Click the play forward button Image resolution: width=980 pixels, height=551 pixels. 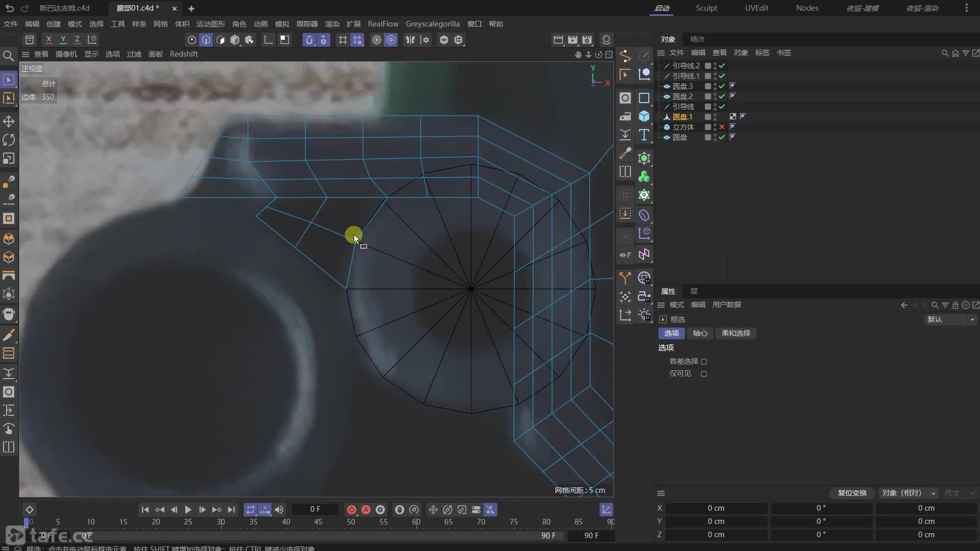pyautogui.click(x=188, y=510)
